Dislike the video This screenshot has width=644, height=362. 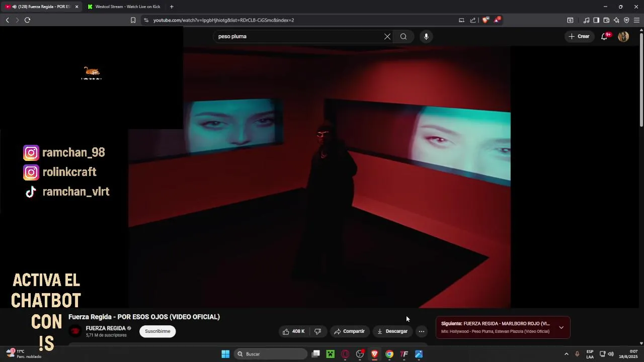point(317,331)
